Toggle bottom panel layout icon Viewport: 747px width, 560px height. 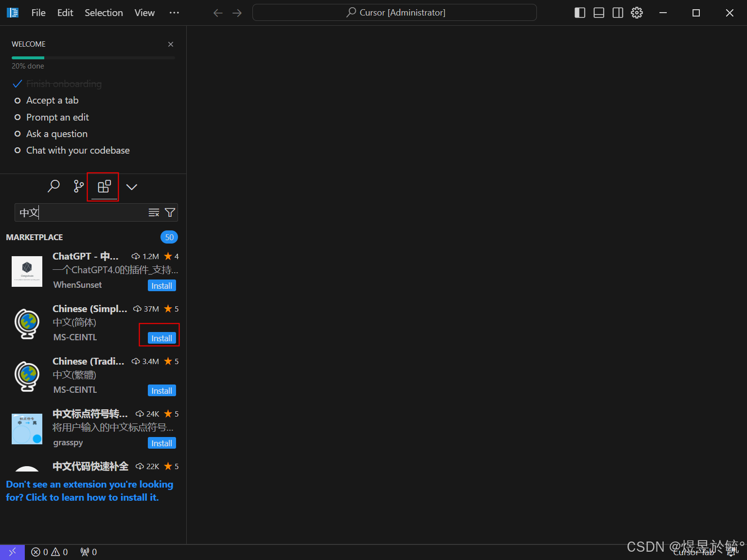click(599, 13)
